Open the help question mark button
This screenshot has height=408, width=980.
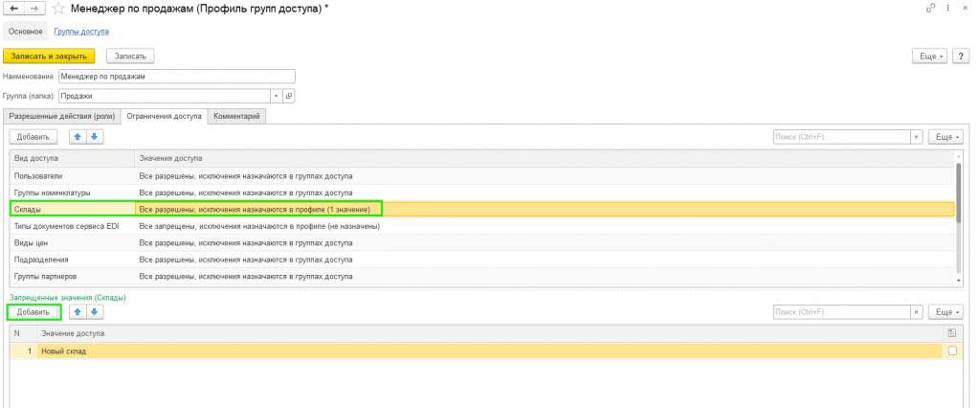click(x=959, y=57)
